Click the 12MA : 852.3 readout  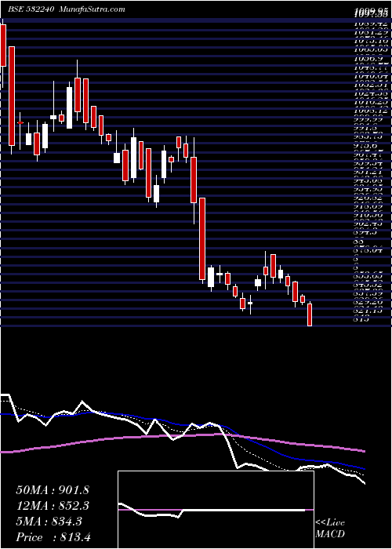click(x=53, y=506)
